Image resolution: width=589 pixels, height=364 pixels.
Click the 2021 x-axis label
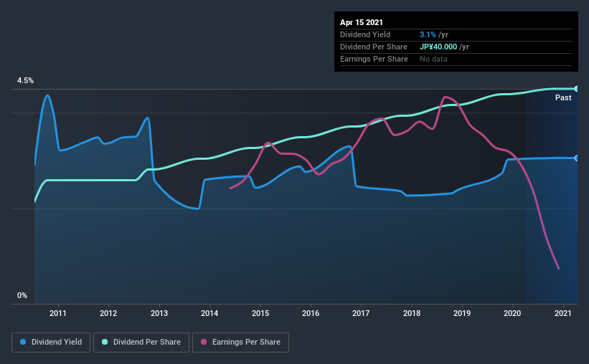(x=563, y=313)
